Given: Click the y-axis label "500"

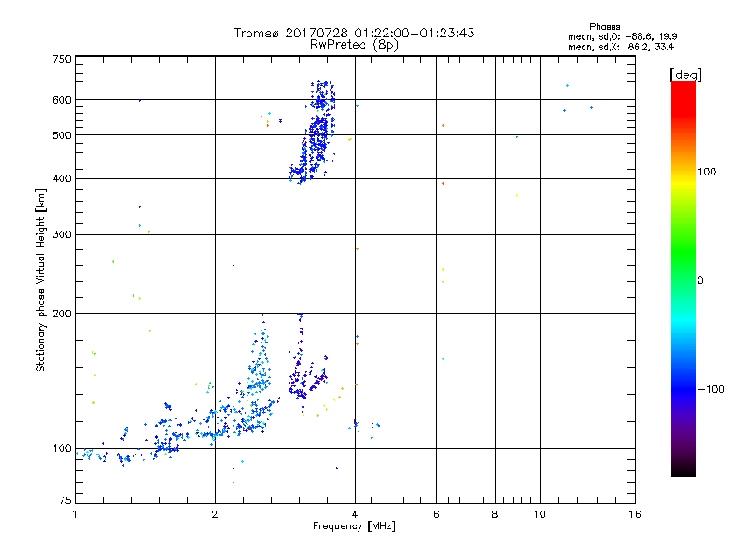Looking at the screenshot, I should click(x=62, y=135).
